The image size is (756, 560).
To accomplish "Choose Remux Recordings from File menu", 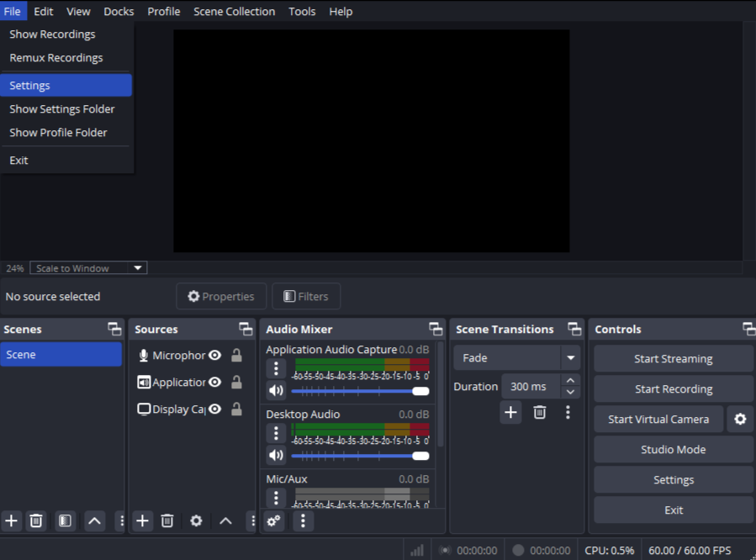I will [x=56, y=58].
